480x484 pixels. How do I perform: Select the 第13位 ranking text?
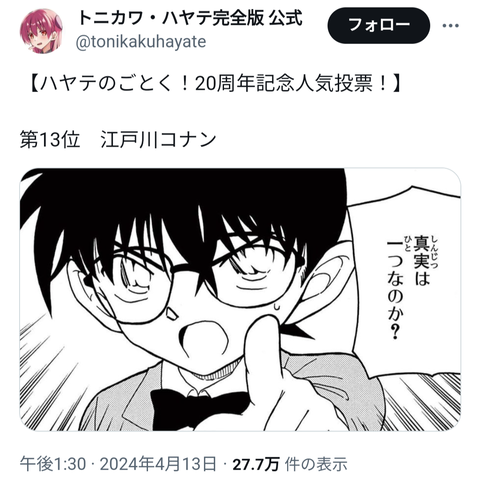pyautogui.click(x=50, y=139)
